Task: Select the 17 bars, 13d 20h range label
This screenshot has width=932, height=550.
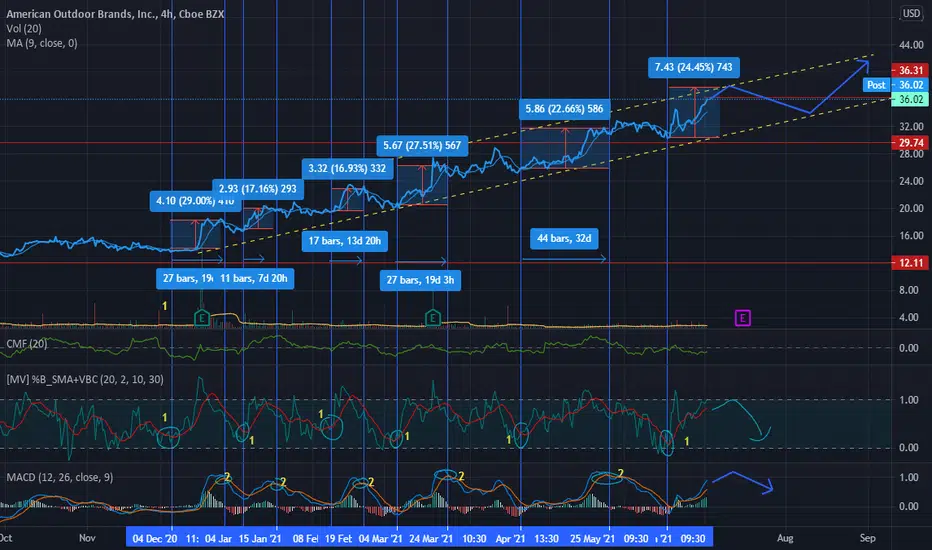Action: pyautogui.click(x=345, y=241)
